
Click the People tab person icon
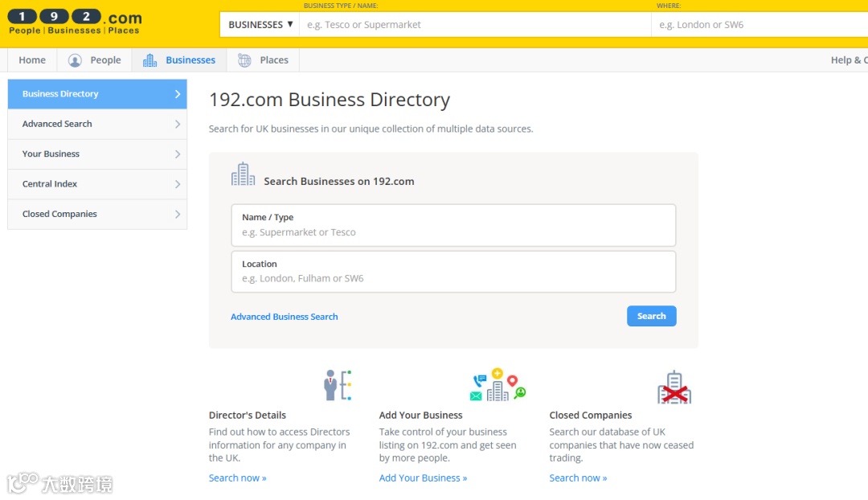click(x=75, y=60)
